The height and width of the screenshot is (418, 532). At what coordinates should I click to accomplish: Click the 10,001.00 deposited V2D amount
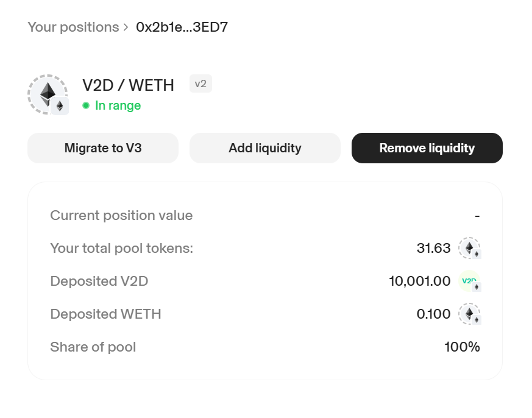pos(420,281)
